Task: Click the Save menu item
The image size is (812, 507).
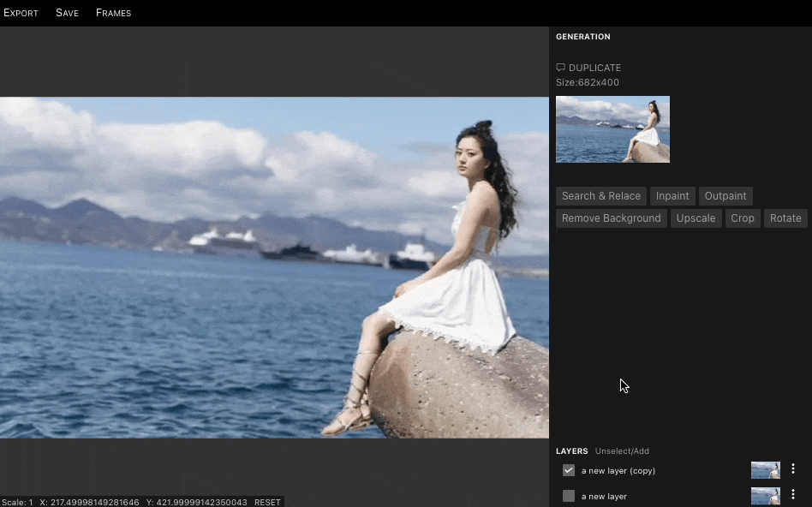Action: pos(67,13)
